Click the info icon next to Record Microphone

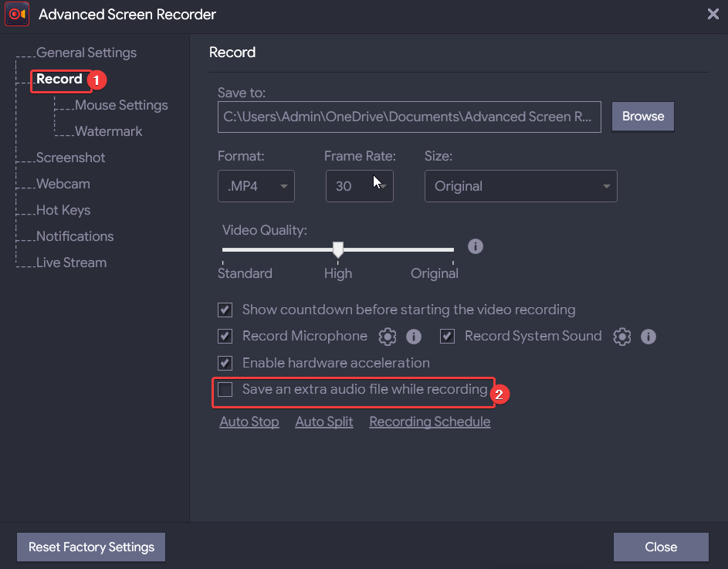(414, 336)
